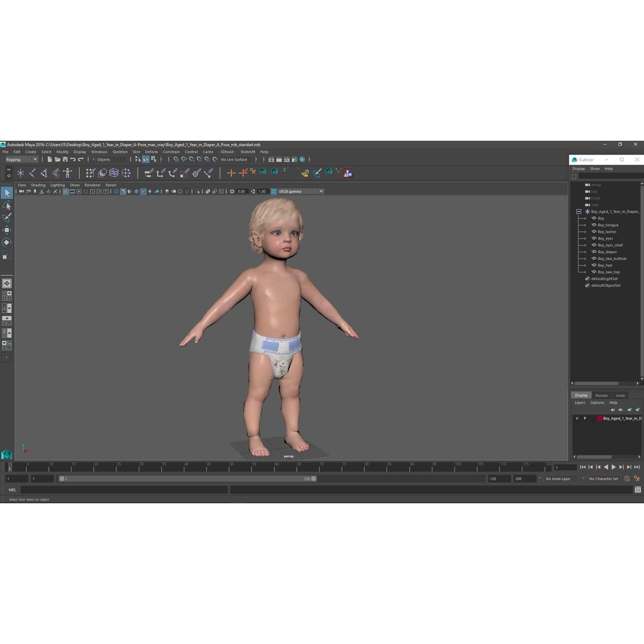Activate the Paint selection tool
644x644 pixels.
(x=7, y=218)
